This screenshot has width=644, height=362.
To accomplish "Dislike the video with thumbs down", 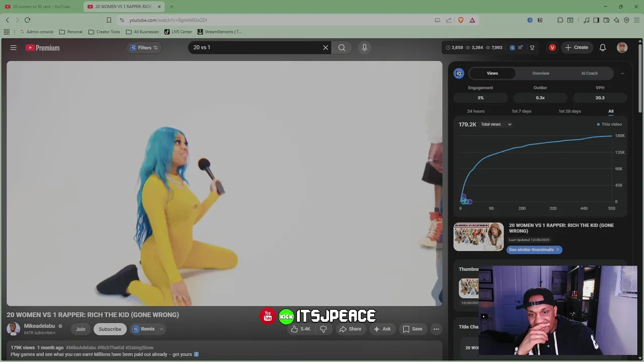I will click(x=324, y=329).
